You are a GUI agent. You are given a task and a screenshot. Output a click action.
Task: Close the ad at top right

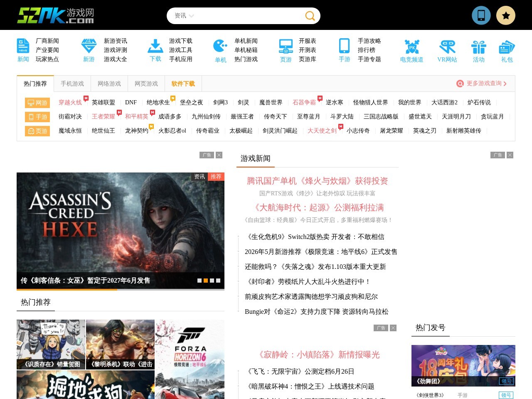[510, 155]
